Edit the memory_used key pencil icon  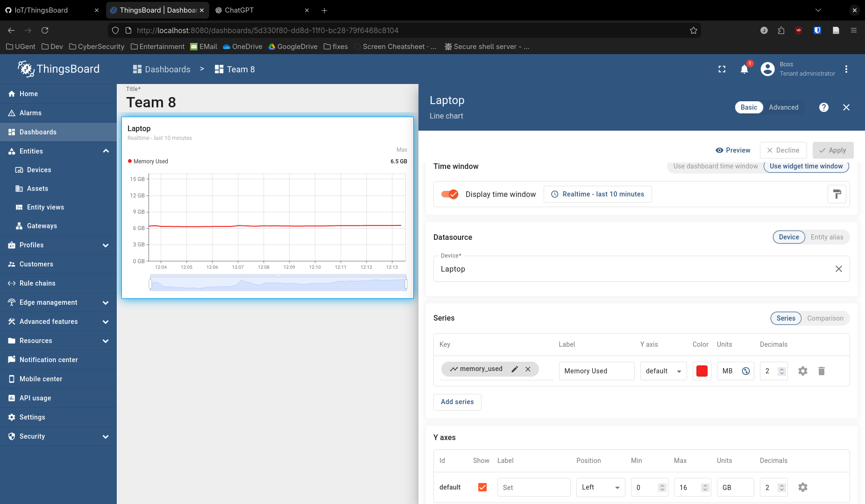pos(515,369)
